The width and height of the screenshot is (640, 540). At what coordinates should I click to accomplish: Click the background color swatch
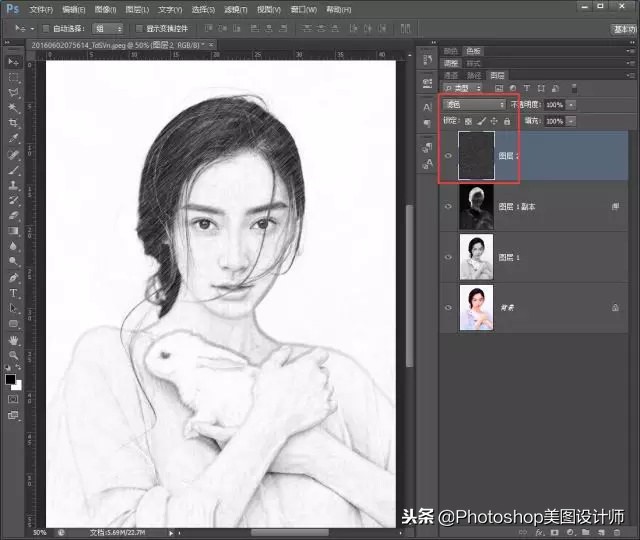pos(18,386)
